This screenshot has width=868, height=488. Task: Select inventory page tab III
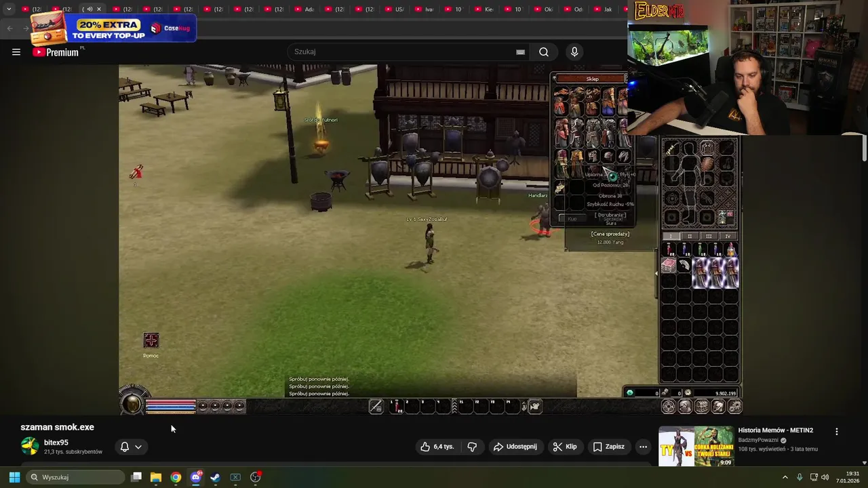(x=709, y=236)
